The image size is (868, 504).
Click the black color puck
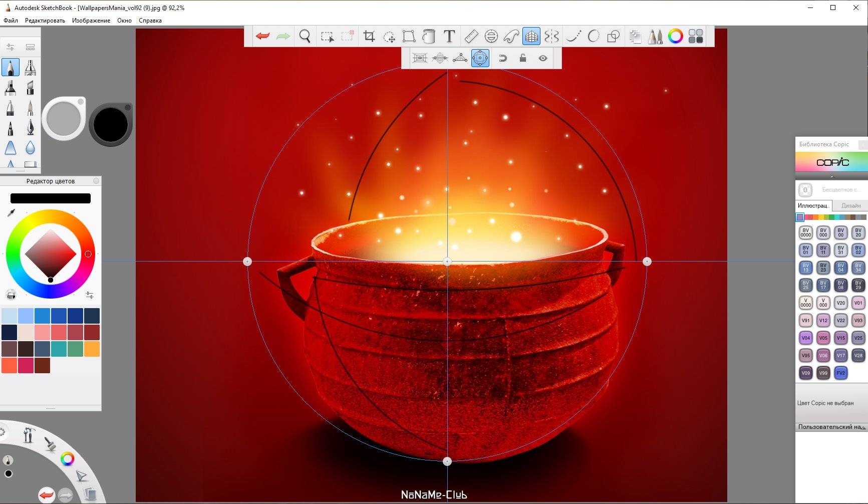111,125
